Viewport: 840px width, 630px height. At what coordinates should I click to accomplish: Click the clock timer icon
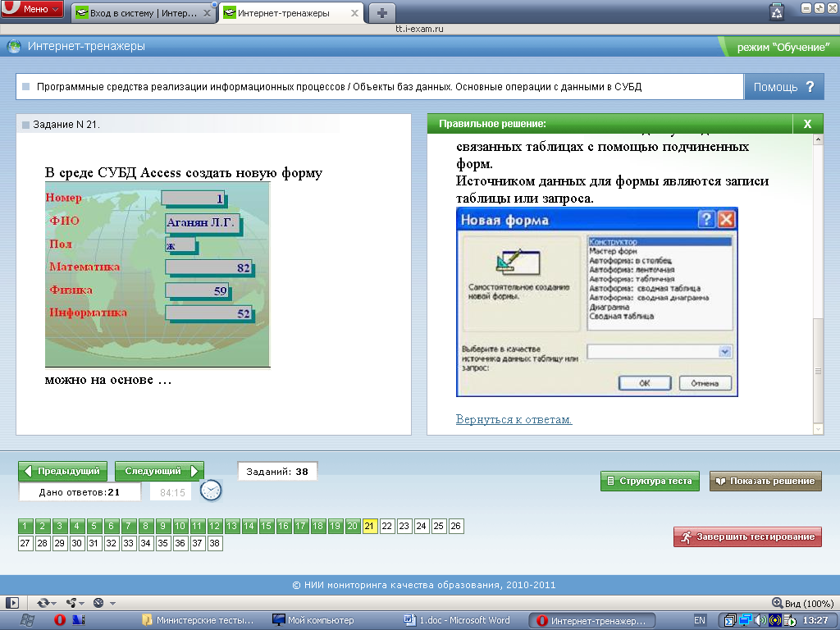tap(211, 491)
